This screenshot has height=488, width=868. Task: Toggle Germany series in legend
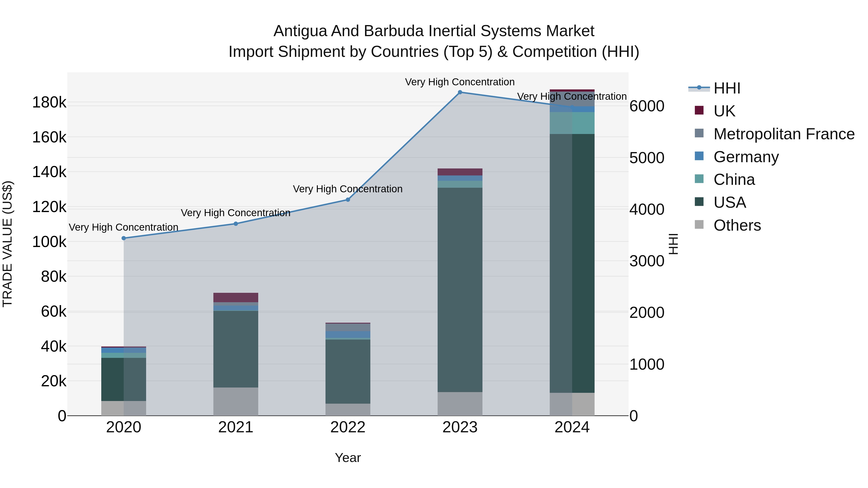coord(737,157)
